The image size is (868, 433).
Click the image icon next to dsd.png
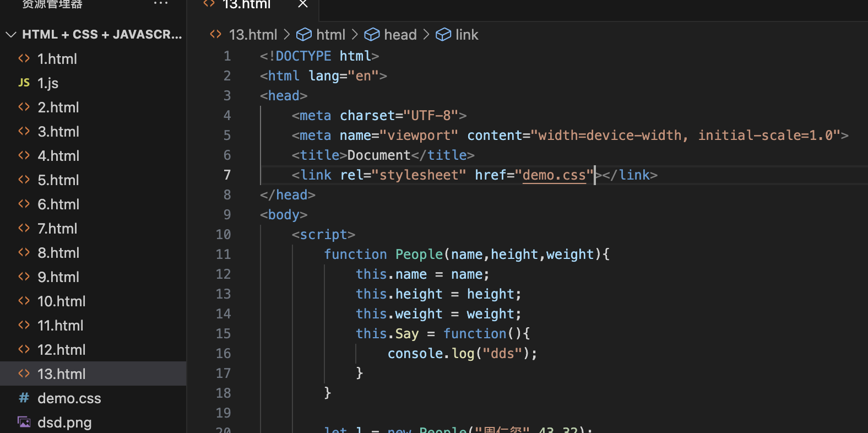24,422
